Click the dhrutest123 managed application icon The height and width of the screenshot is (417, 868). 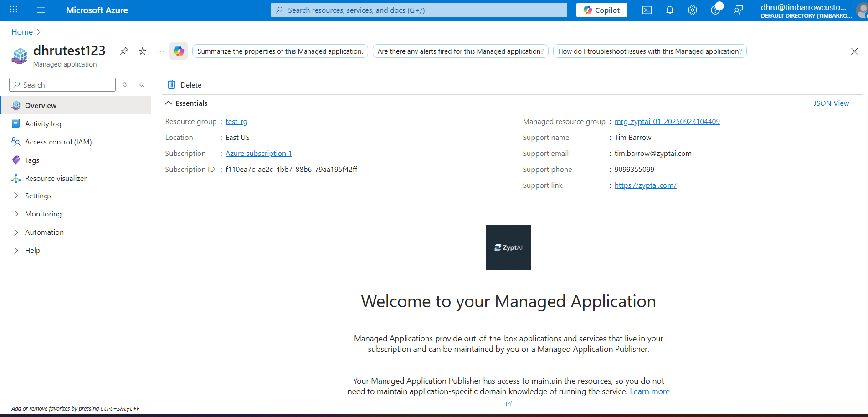tap(19, 56)
